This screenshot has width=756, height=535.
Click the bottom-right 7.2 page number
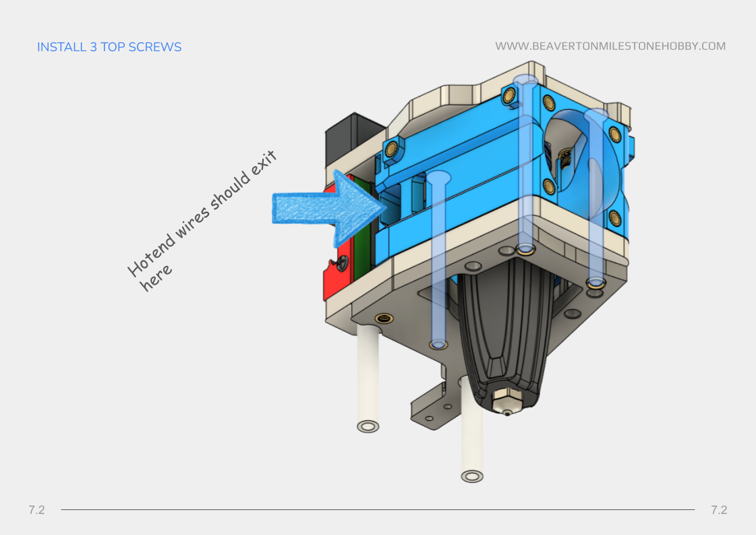(719, 510)
